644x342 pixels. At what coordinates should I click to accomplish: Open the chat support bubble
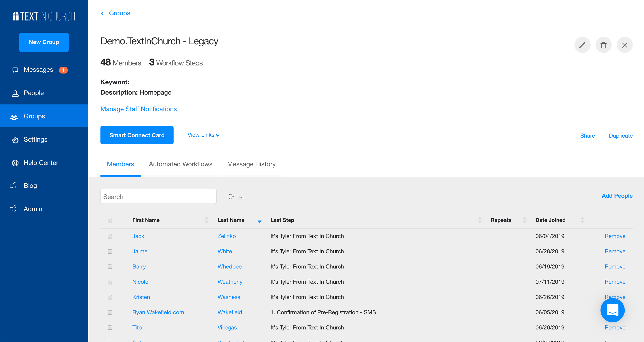click(x=612, y=310)
